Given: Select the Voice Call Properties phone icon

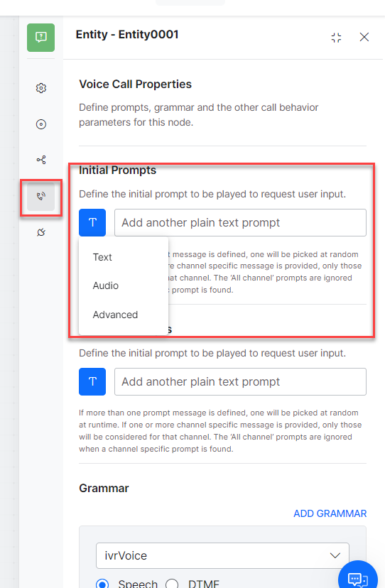Looking at the screenshot, I should tap(41, 196).
